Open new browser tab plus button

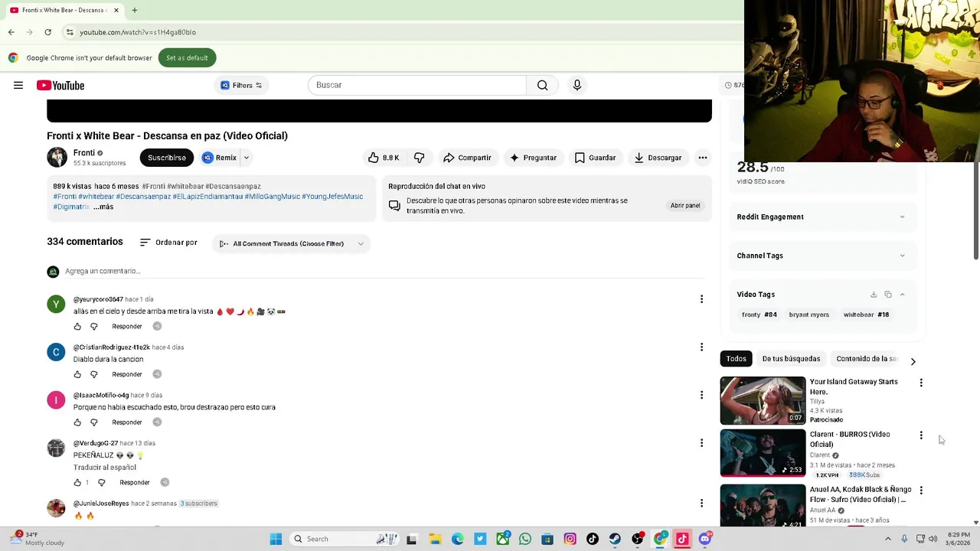(x=134, y=10)
